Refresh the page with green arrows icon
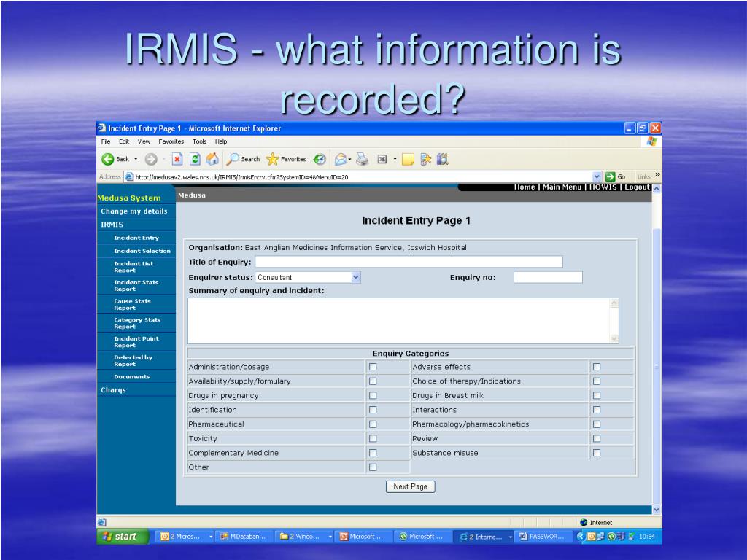Image resolution: width=747 pixels, height=560 pixels. (194, 159)
